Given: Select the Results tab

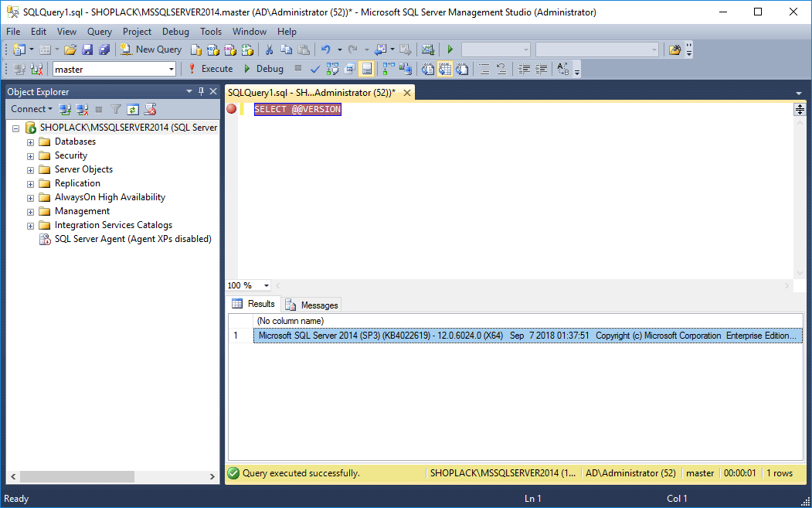Looking at the screenshot, I should pos(253,304).
